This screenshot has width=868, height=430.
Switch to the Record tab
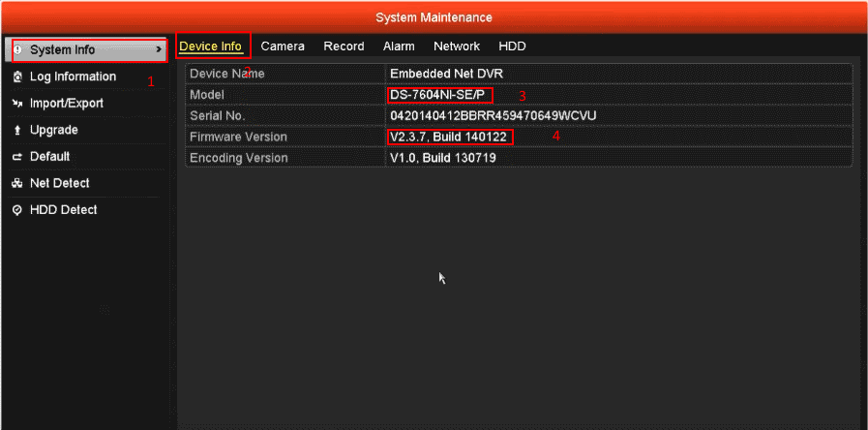pyautogui.click(x=344, y=46)
